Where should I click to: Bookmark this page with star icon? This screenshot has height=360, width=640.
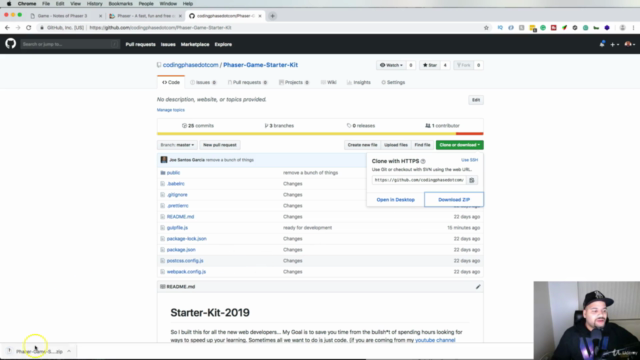pos(486,28)
